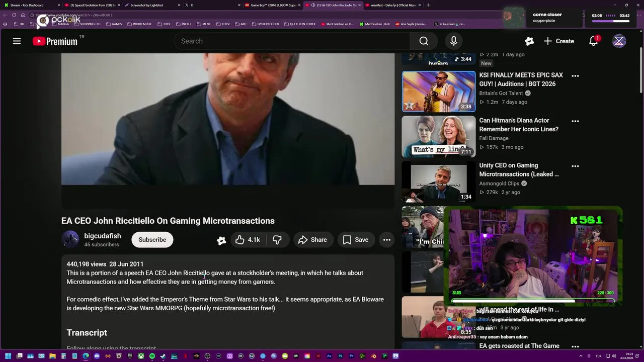Start voice search with microphone icon

point(454,41)
